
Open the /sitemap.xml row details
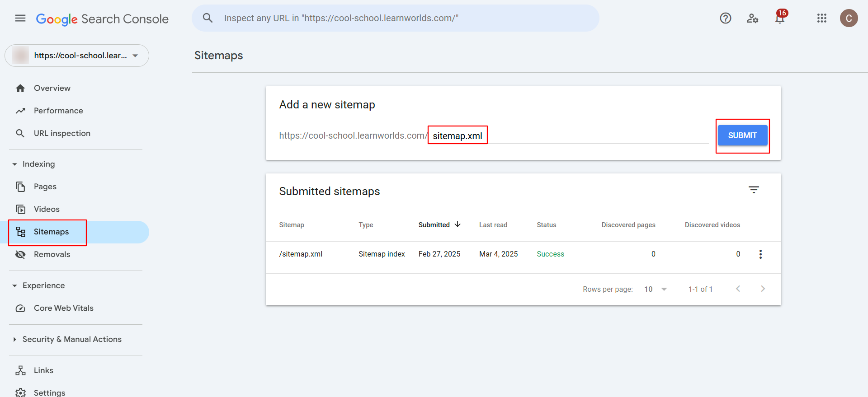pyautogui.click(x=301, y=254)
